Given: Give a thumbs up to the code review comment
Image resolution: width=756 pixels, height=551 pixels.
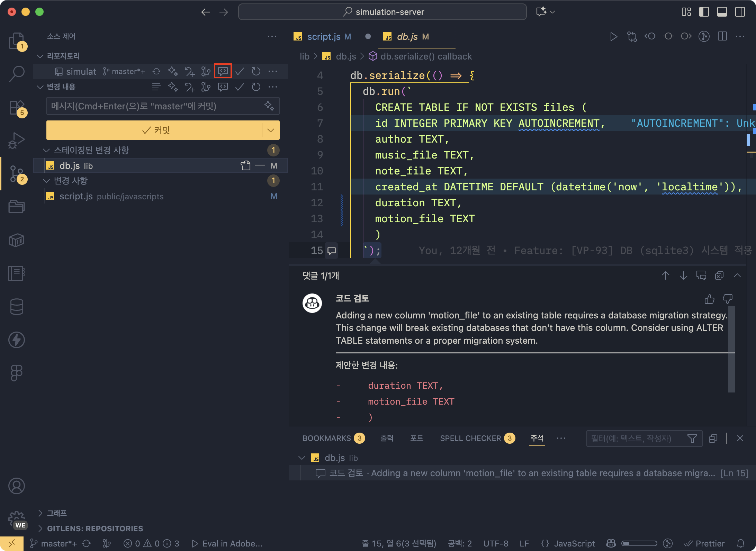Looking at the screenshot, I should coord(709,299).
